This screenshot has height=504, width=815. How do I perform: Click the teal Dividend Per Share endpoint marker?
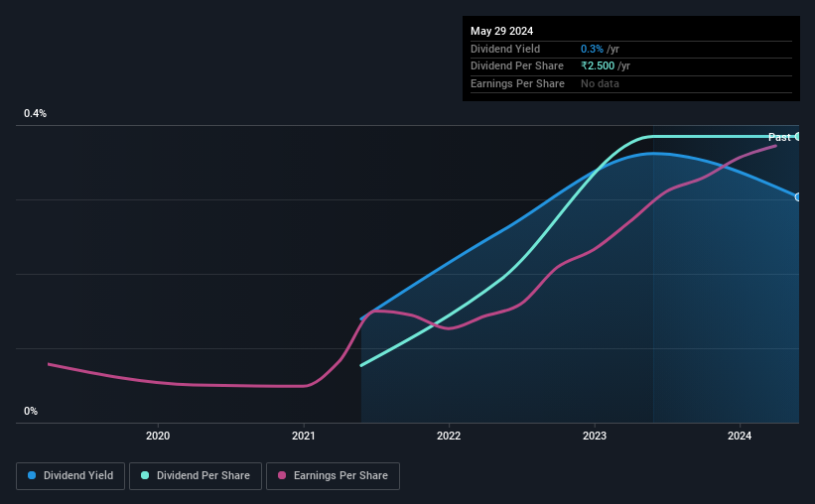point(798,137)
